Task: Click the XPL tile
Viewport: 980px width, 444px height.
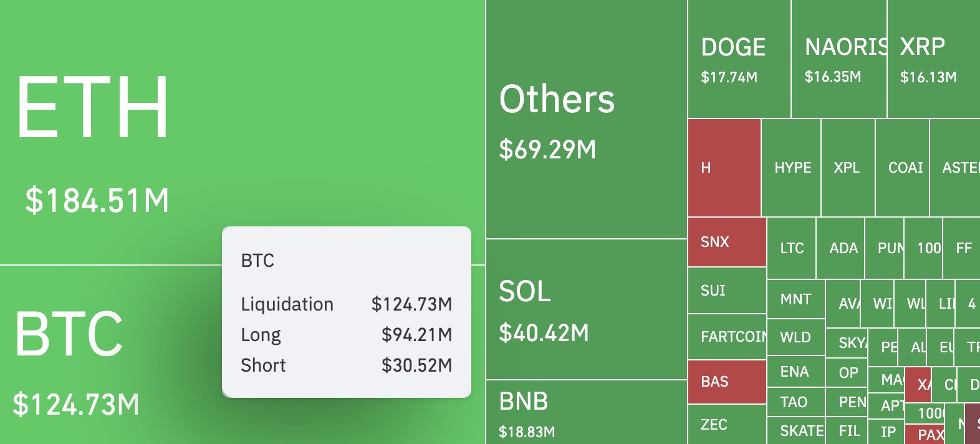Action: [848, 168]
